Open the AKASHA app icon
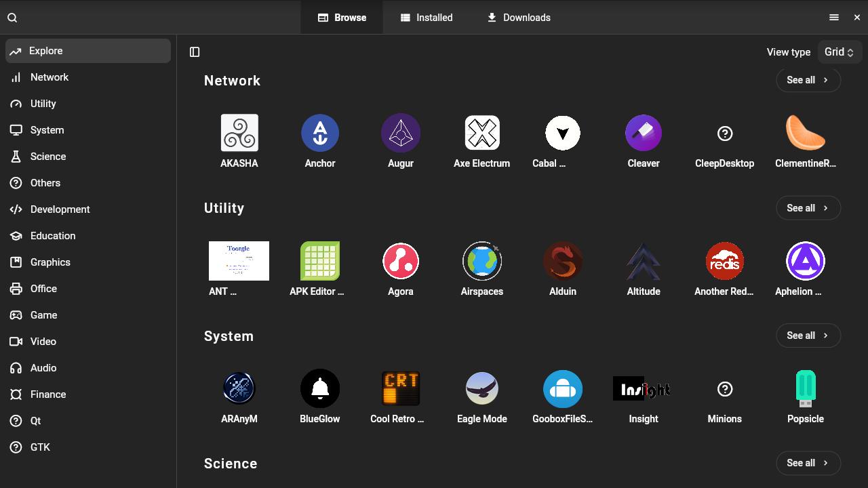Image resolution: width=868 pixels, height=488 pixels. (x=239, y=133)
